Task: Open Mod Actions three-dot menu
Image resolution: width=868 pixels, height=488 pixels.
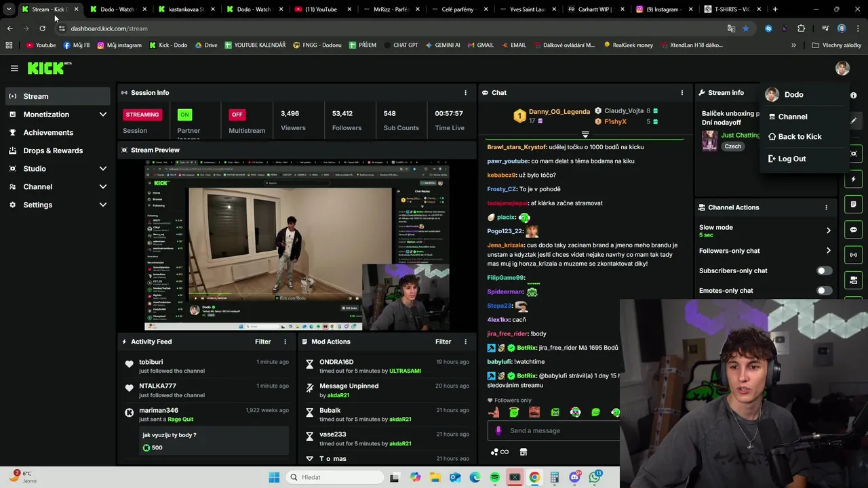Action: [x=465, y=342]
